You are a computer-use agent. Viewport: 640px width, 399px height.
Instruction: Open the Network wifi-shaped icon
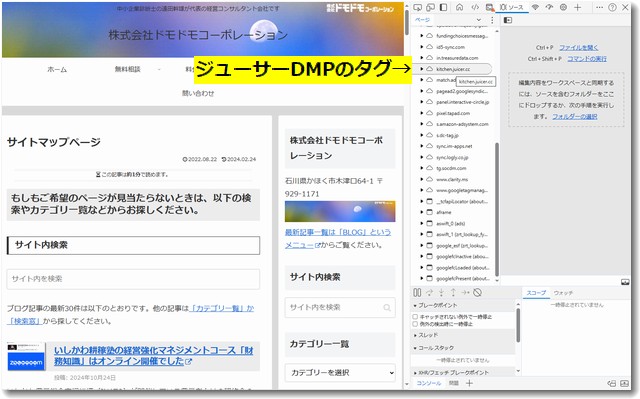click(x=535, y=7)
